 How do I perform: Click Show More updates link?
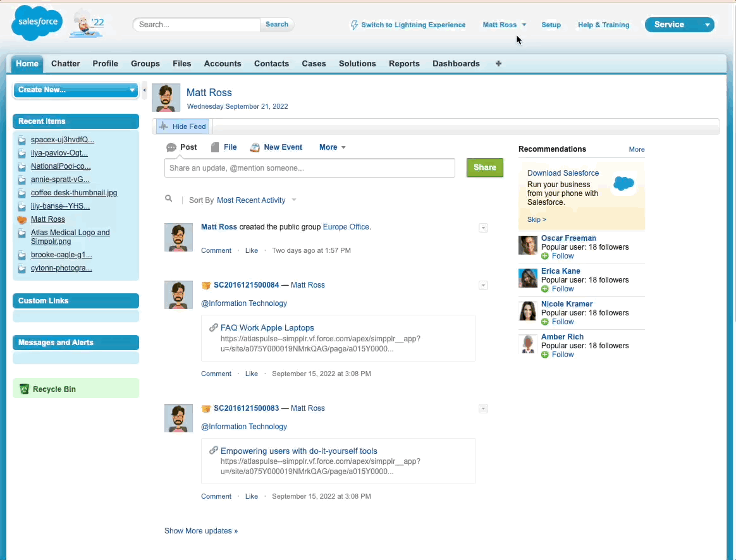[x=201, y=531]
